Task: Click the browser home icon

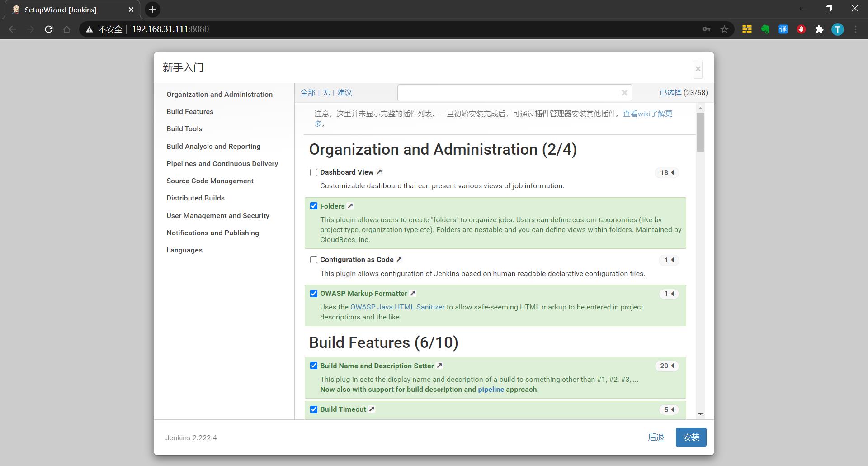Action: coord(67,29)
